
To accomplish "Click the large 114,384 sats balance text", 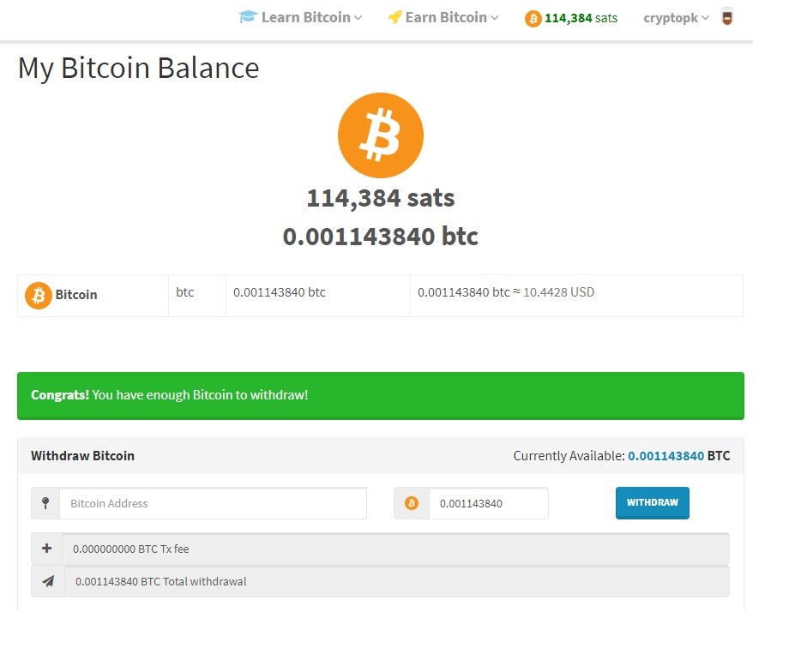I will 381,198.
